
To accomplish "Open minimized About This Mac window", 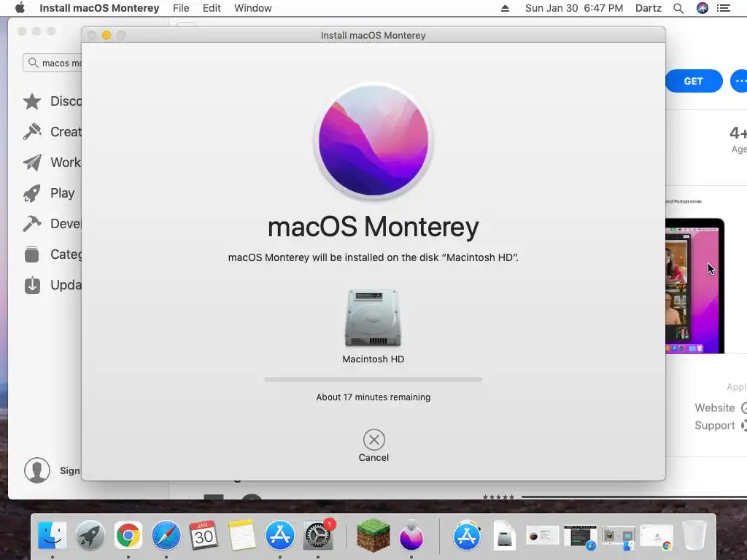I will pos(543,536).
